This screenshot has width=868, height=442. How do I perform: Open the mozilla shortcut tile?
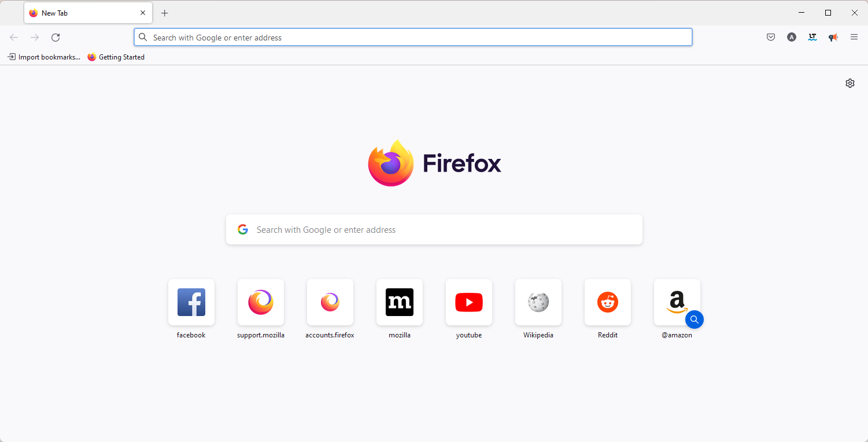pyautogui.click(x=400, y=302)
